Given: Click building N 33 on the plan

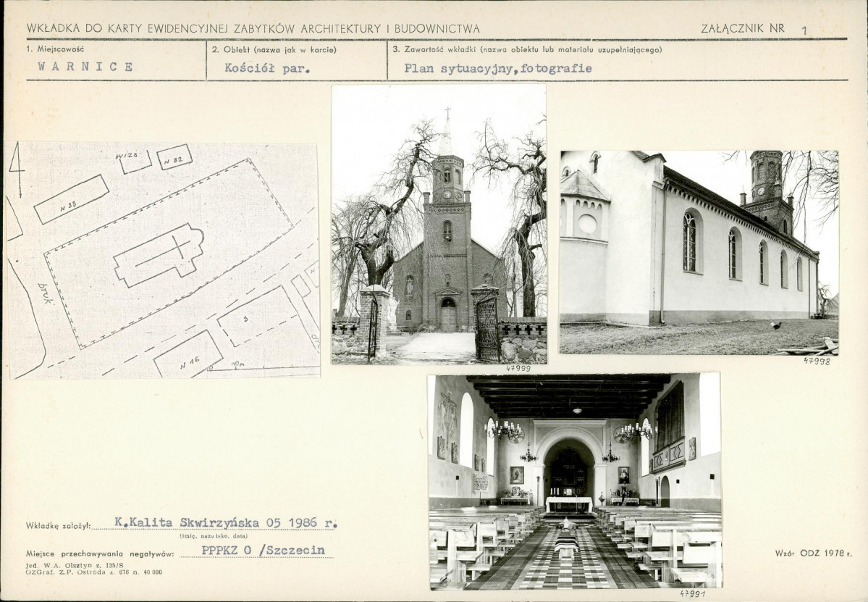Looking at the screenshot, I should 71,199.
